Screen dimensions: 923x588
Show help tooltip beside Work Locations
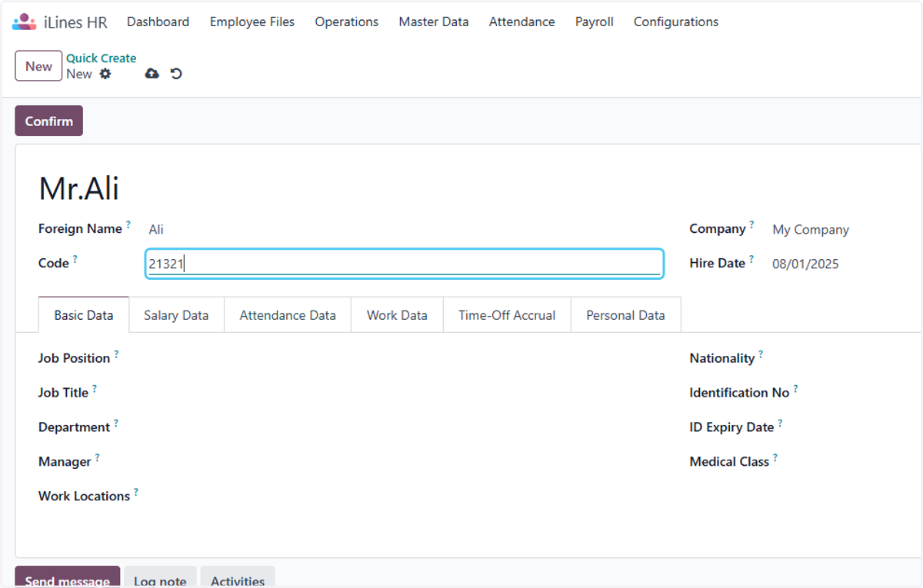click(136, 493)
